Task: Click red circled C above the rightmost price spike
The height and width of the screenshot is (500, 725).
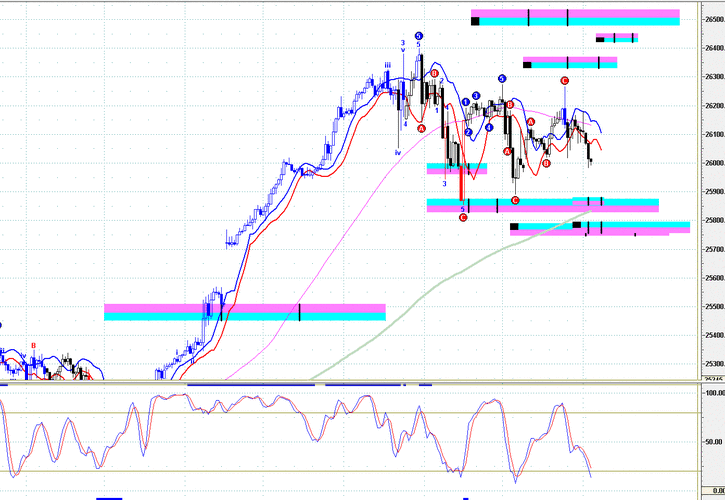Action: click(564, 80)
